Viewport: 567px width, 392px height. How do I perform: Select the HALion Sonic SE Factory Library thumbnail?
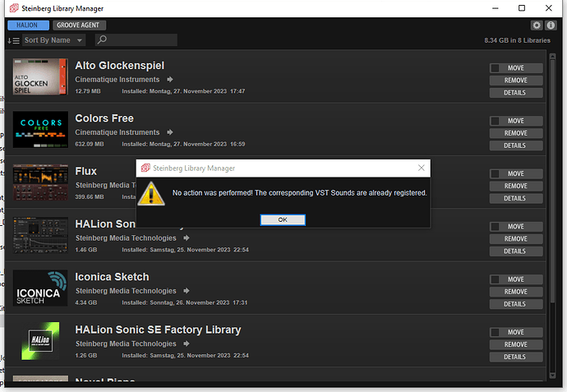(x=40, y=341)
